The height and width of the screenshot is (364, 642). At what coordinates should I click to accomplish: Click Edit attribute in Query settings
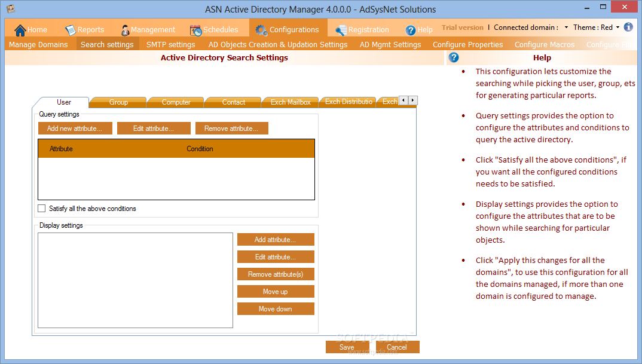coord(154,128)
